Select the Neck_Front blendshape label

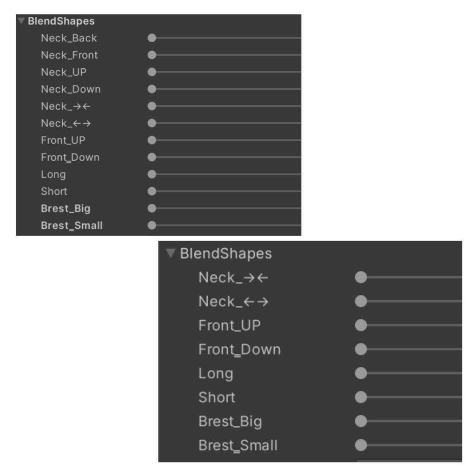(69, 55)
